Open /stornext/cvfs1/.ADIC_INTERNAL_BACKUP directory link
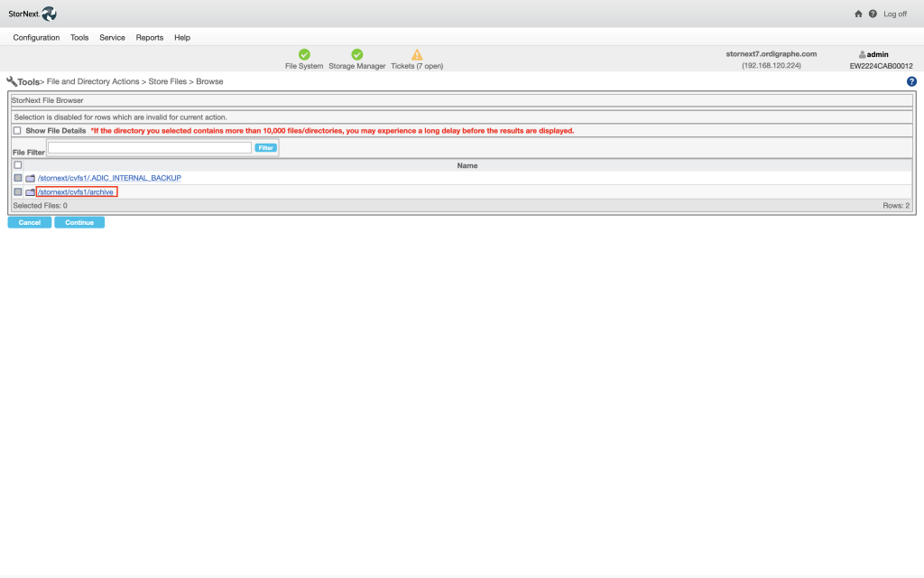 tap(109, 178)
